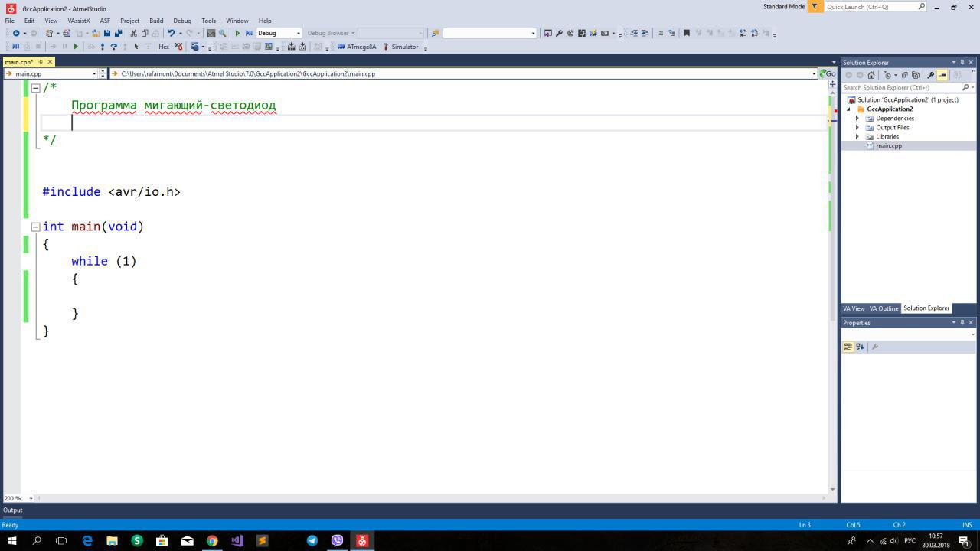Click the wrench icon in the main toolbar
The width and height of the screenshot is (980, 551).
point(559,33)
